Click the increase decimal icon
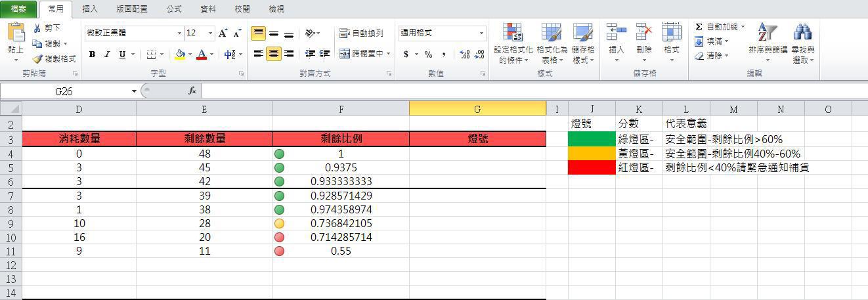 click(465, 54)
